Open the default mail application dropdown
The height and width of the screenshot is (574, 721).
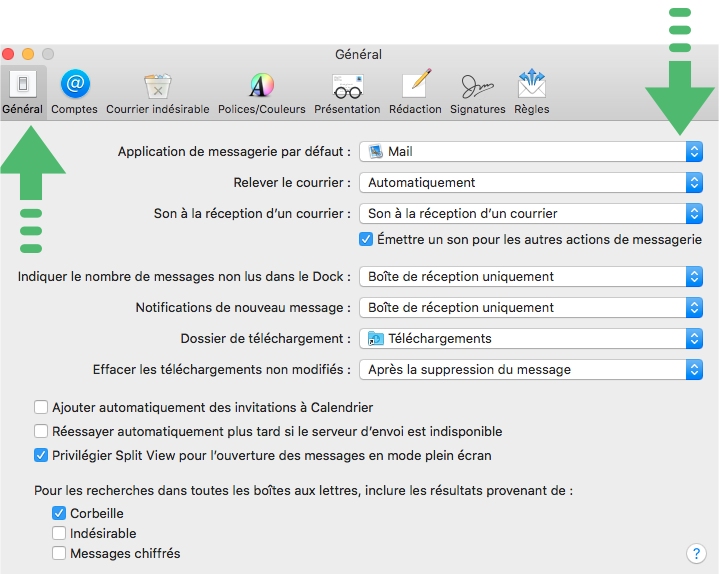[x=530, y=152]
